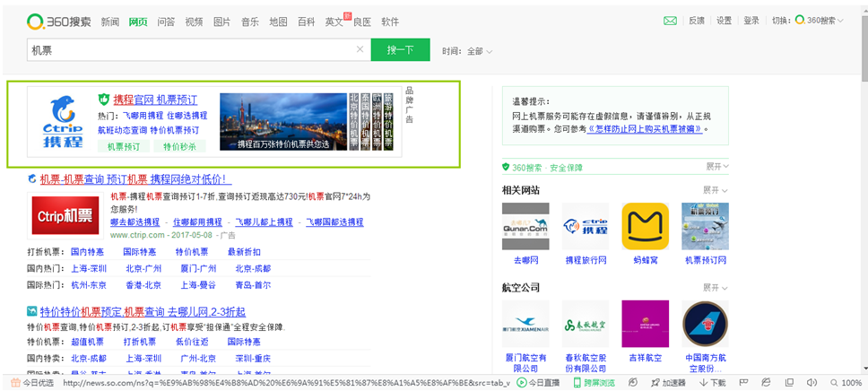This screenshot has width=868, height=391.
Task: Open the 蚂蜂窝 yellow icon
Action: pos(646,226)
